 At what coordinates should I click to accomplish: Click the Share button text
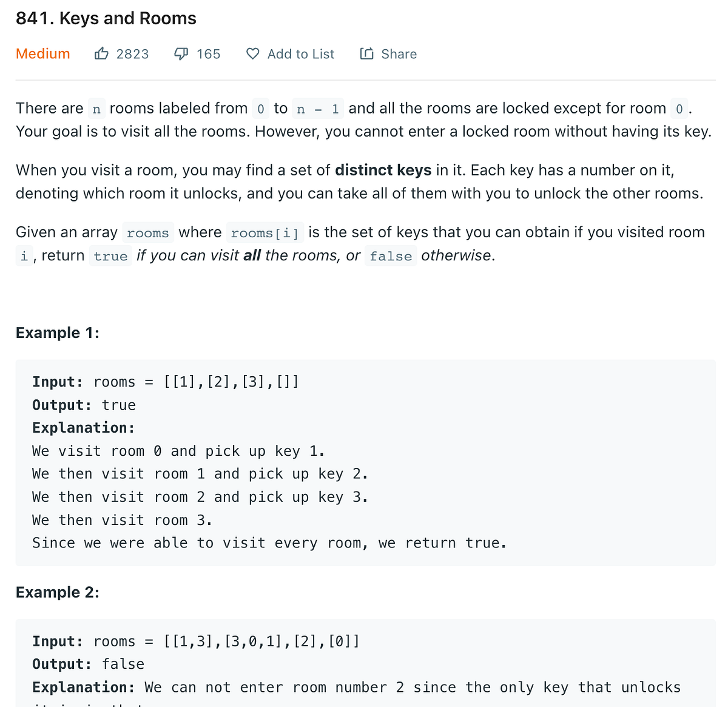coord(399,53)
